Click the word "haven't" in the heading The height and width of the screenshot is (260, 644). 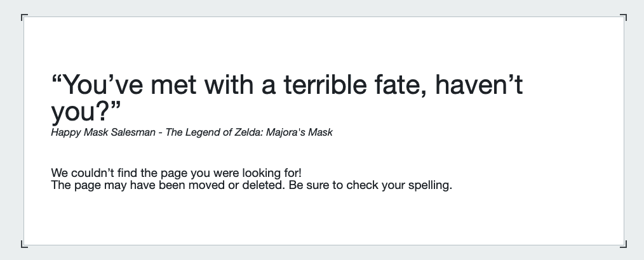coord(479,85)
